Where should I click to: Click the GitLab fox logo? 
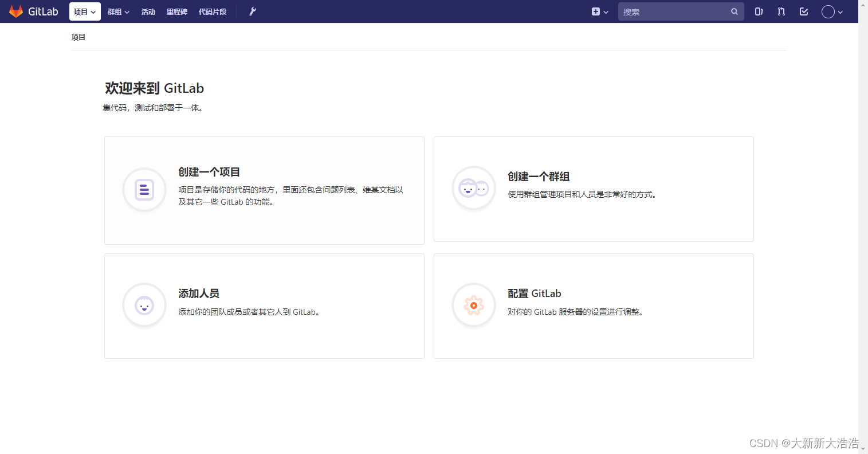point(16,11)
